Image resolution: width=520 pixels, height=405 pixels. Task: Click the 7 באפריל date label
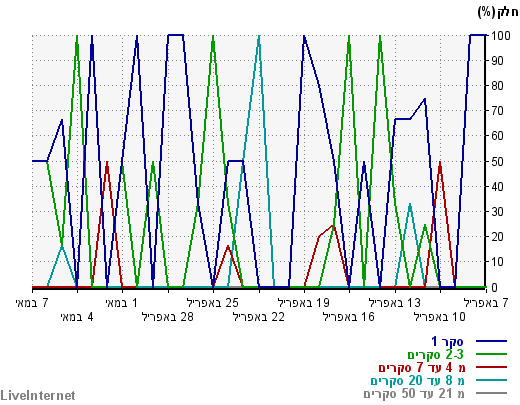[486, 303]
